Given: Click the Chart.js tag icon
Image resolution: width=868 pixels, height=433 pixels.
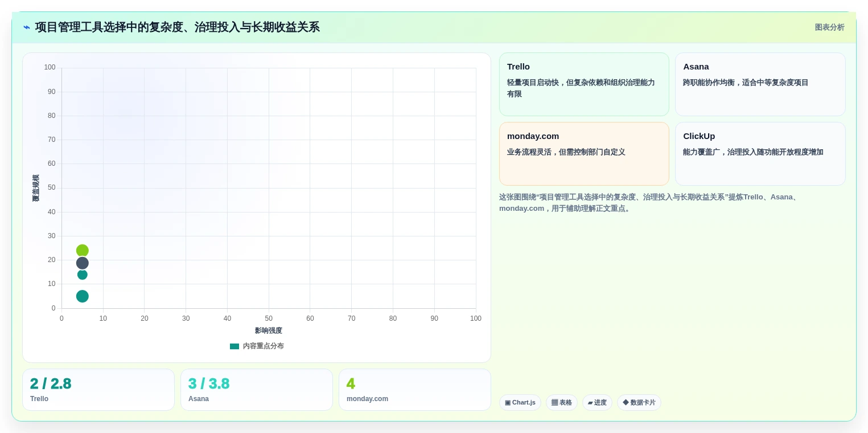Looking at the screenshot, I should 508,403.
